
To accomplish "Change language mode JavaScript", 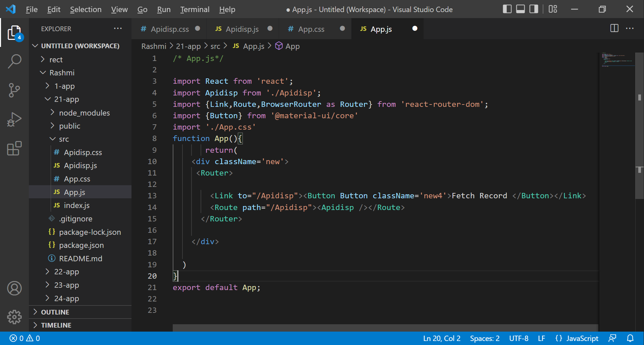I will pyautogui.click(x=582, y=338).
